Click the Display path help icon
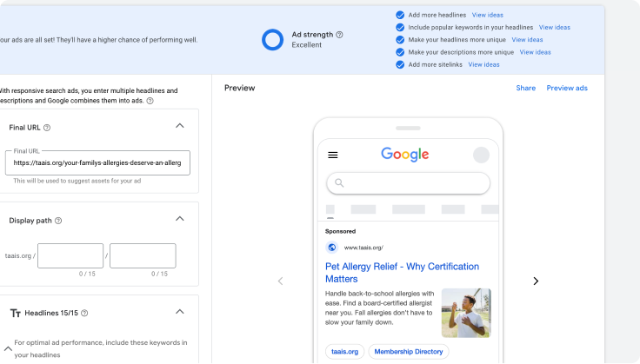Viewport: 640px width, 364px height. pos(58,221)
